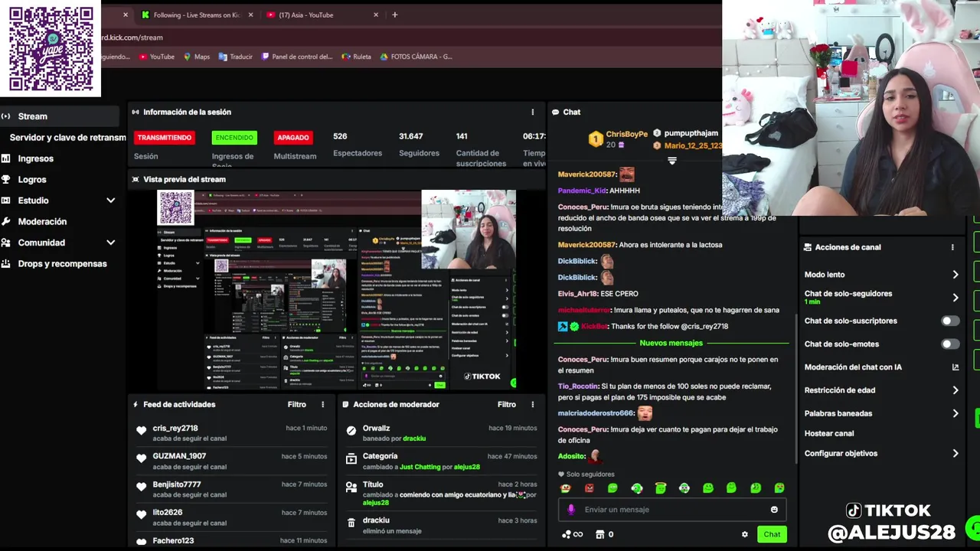This screenshot has height=551, width=980.
Task: Expand Restricción de edad
Action: click(x=955, y=390)
